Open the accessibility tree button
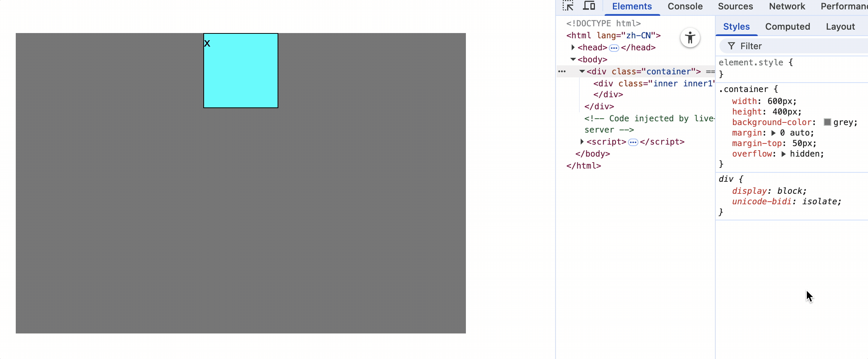 coord(690,38)
